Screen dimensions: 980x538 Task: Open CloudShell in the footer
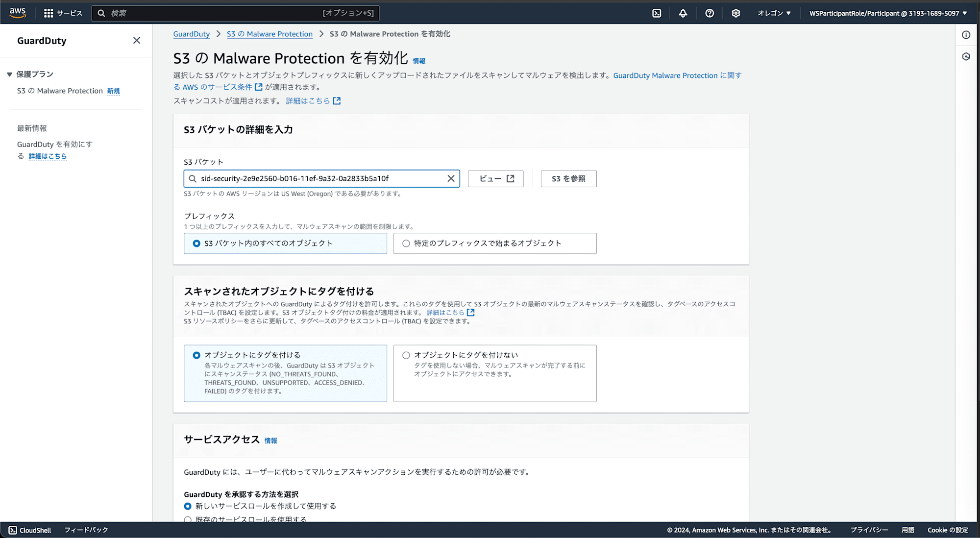30,530
